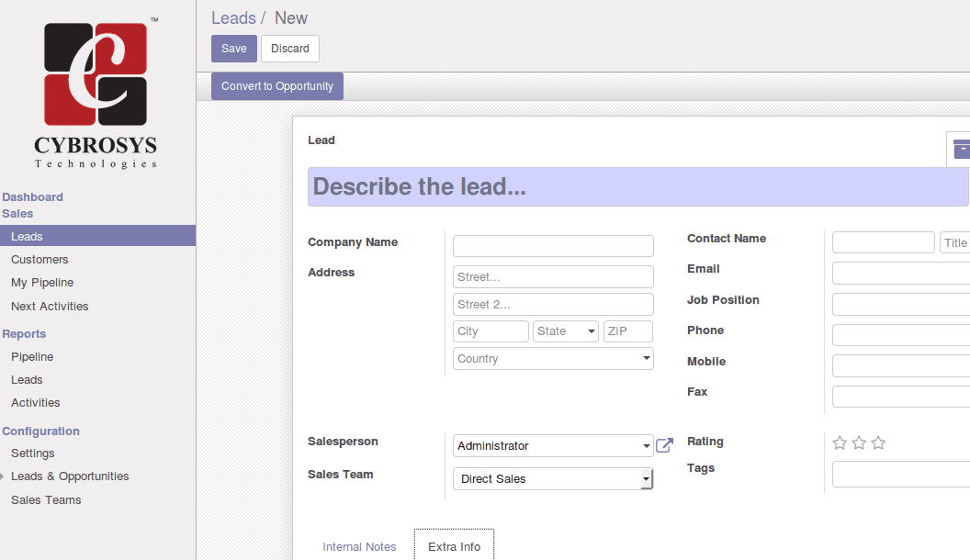The image size is (970, 560).
Task: Click the Phone input field
Action: coord(901,334)
